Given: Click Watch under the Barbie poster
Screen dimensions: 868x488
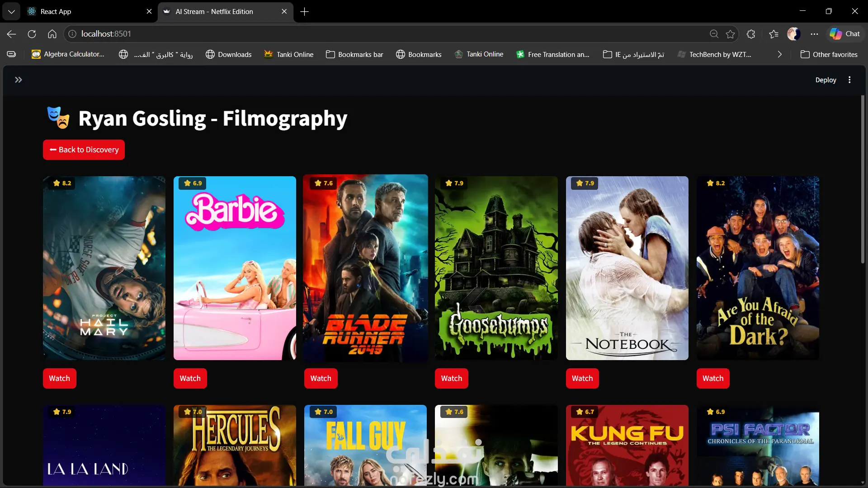Looking at the screenshot, I should point(190,378).
